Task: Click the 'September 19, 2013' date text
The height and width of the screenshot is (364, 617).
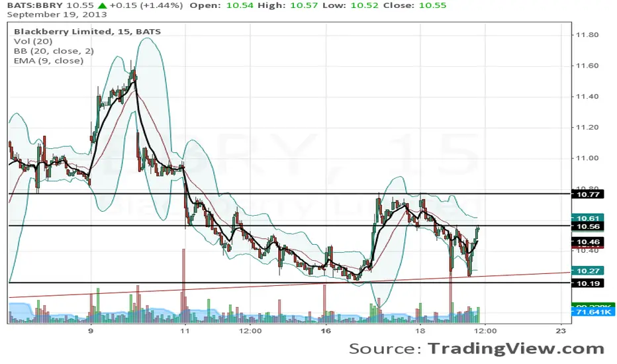Action: [57, 15]
